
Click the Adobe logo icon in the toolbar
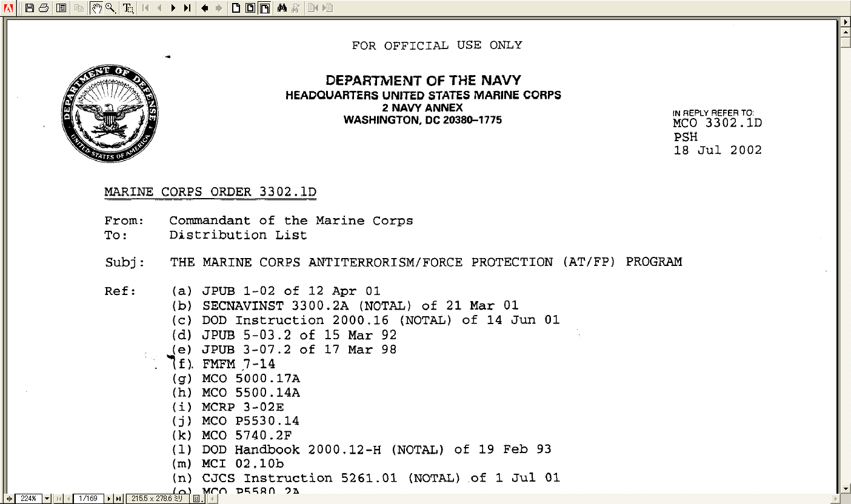coord(8,8)
